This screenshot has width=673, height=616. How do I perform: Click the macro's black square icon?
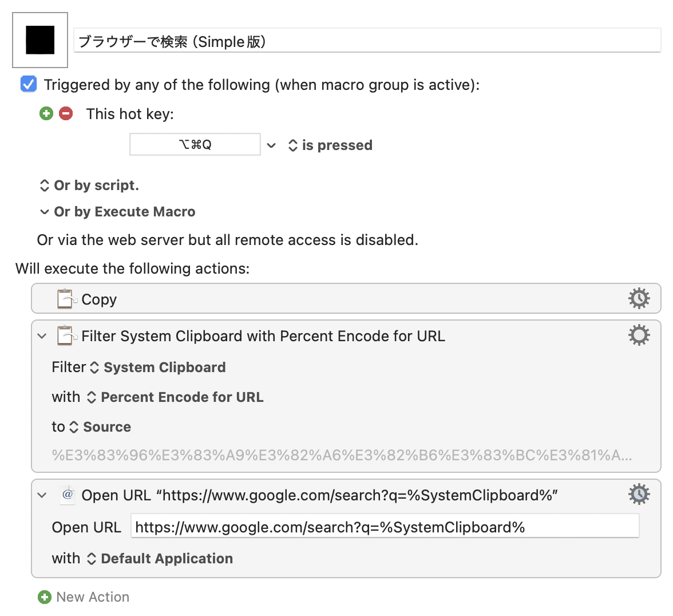click(x=39, y=40)
